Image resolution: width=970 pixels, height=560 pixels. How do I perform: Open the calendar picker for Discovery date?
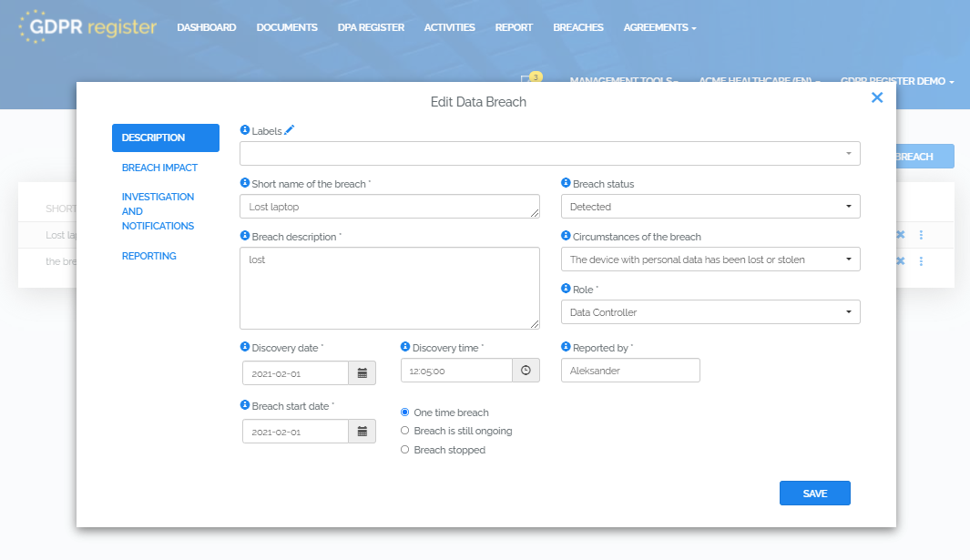point(361,372)
